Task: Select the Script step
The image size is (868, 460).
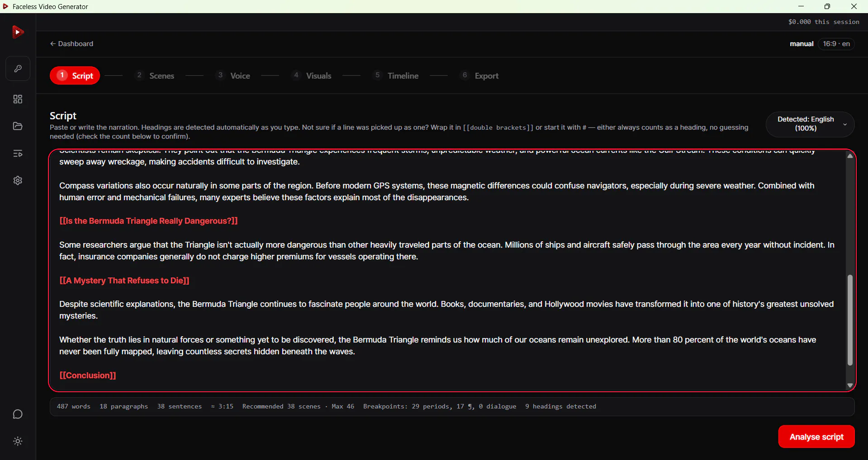Action: coord(75,75)
